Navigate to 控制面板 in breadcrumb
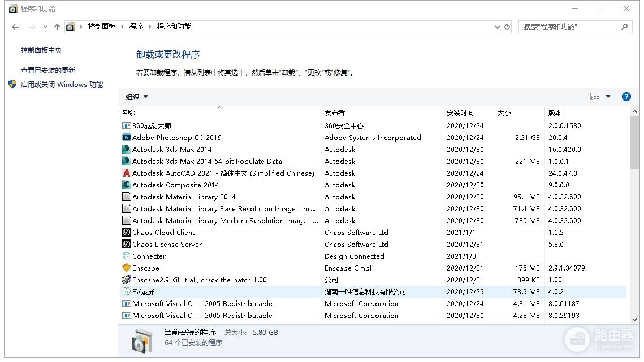 pos(101,27)
